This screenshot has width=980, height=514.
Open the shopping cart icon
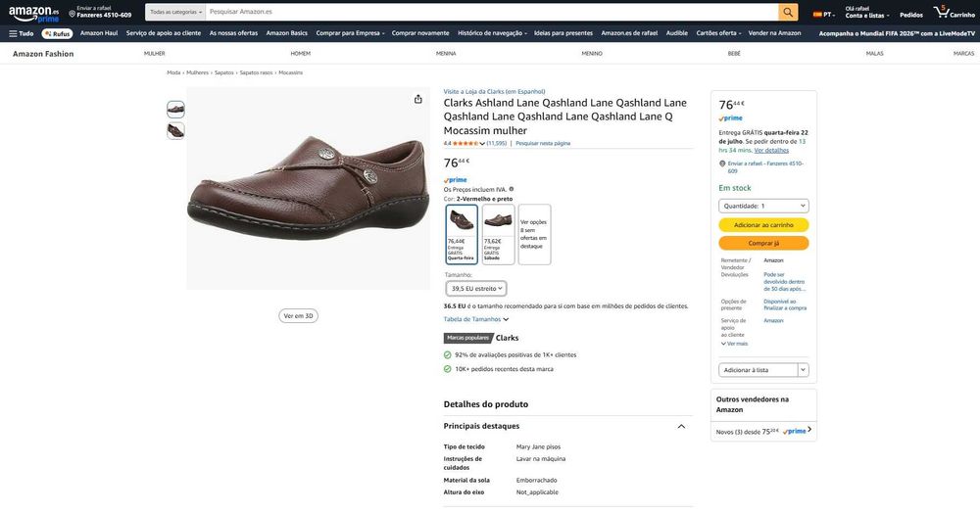coord(954,13)
